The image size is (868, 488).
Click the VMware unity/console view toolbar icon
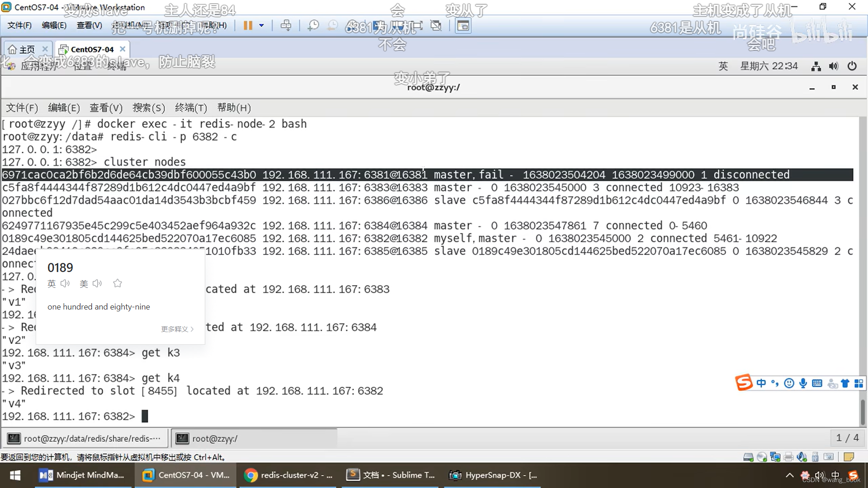click(x=463, y=26)
